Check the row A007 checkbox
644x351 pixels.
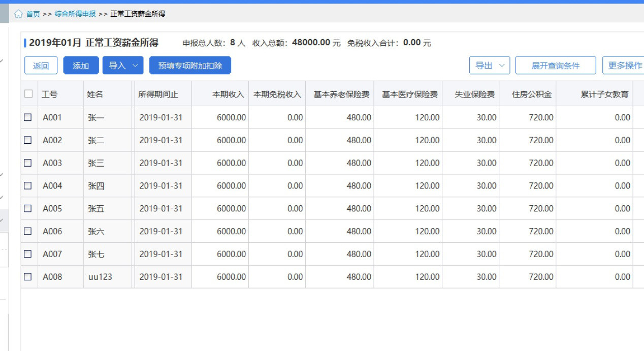[28, 254]
